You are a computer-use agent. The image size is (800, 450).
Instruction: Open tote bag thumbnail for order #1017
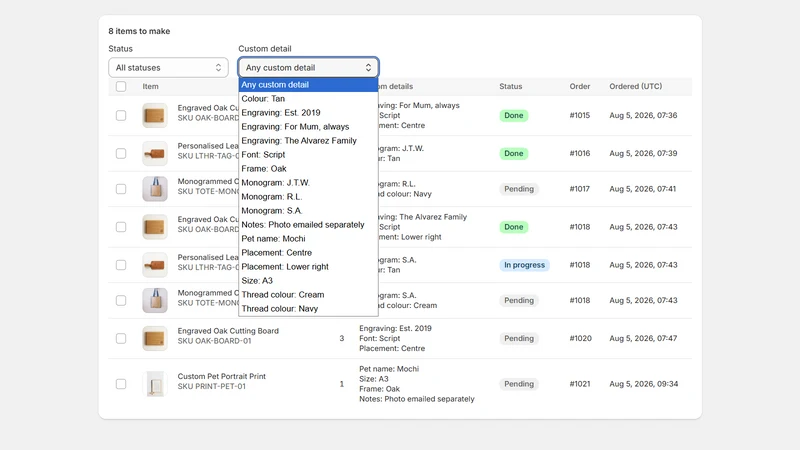[155, 189]
